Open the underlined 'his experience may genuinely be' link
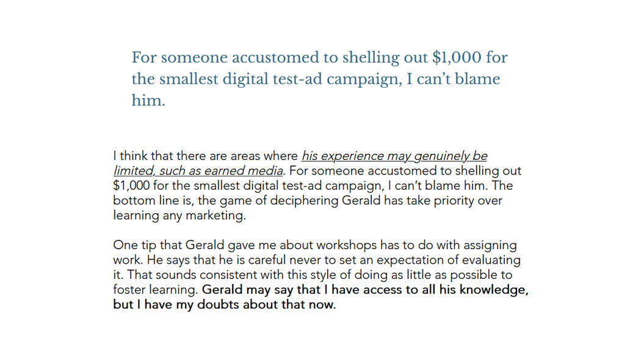This screenshot has height=351, width=644. (x=394, y=156)
